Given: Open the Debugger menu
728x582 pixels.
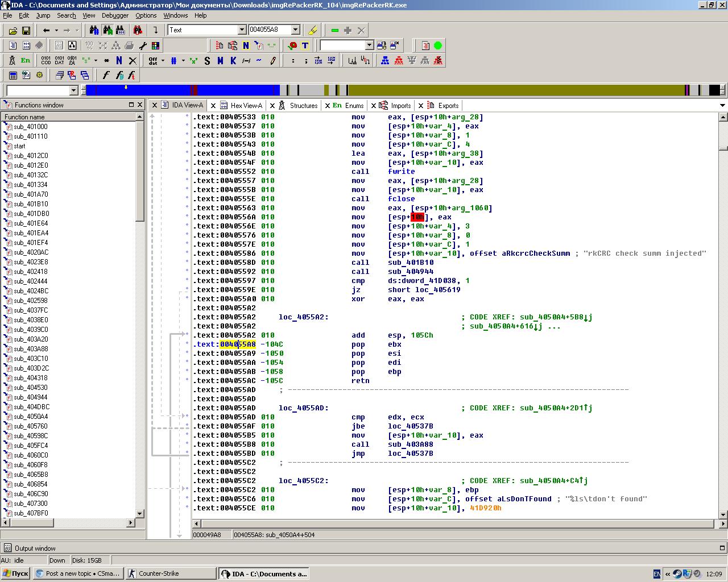Looking at the screenshot, I should click(115, 15).
